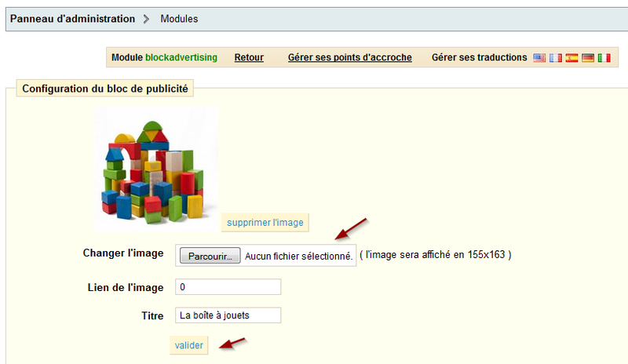628x364 pixels.
Task: Click the breadcrumb chevron after Panneau d'administration
Action: point(146,19)
